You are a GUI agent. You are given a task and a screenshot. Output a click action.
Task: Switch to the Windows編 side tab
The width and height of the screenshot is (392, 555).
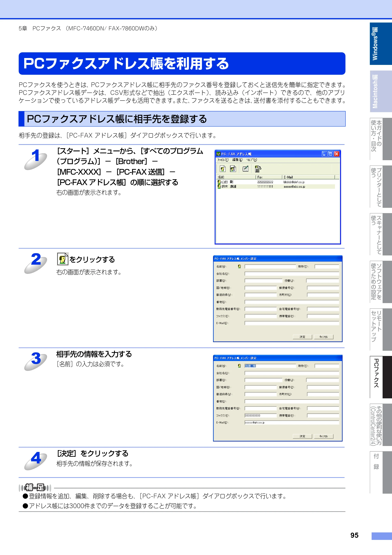(x=381, y=44)
